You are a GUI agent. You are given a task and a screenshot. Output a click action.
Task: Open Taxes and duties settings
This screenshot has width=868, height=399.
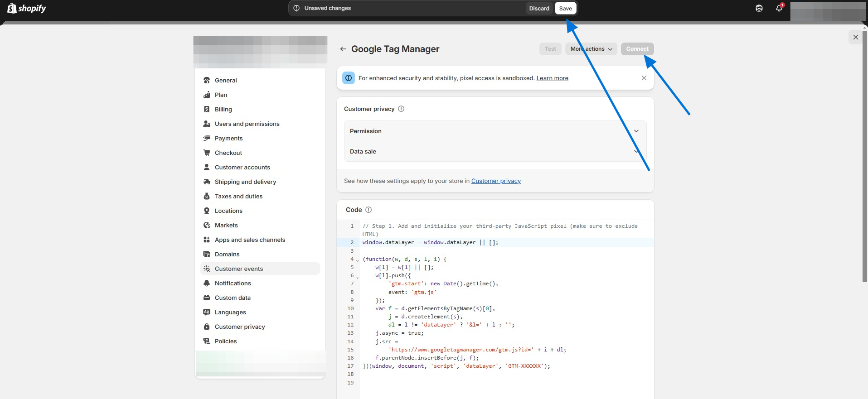260,196
